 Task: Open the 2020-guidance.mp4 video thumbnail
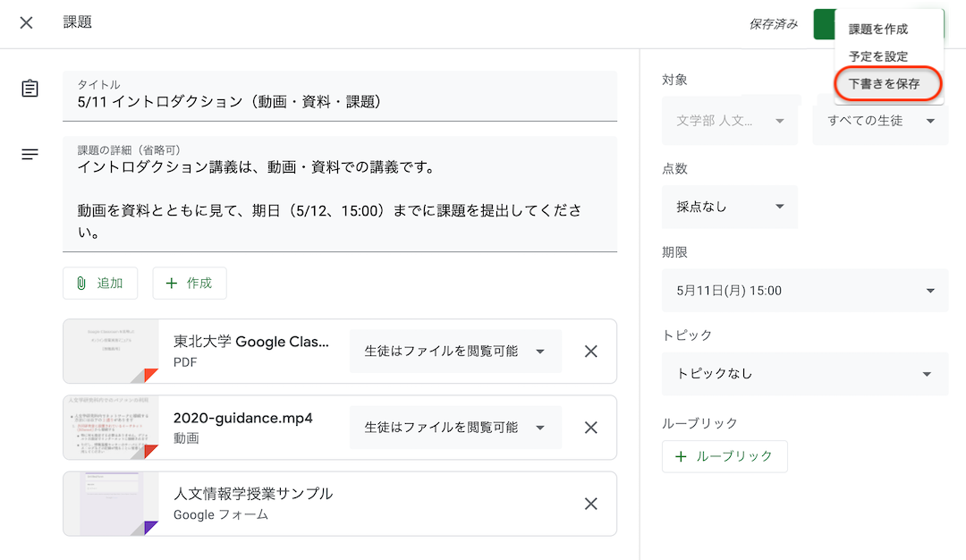(x=111, y=428)
